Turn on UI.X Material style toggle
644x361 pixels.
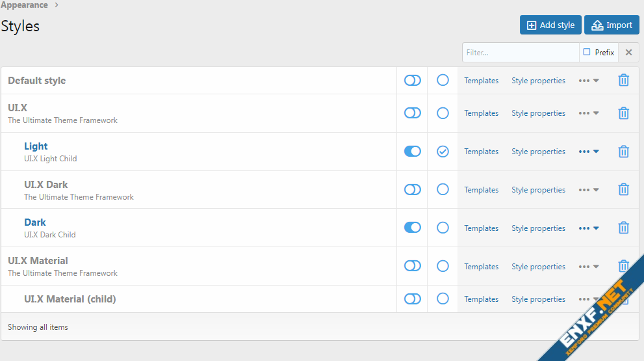point(413,266)
